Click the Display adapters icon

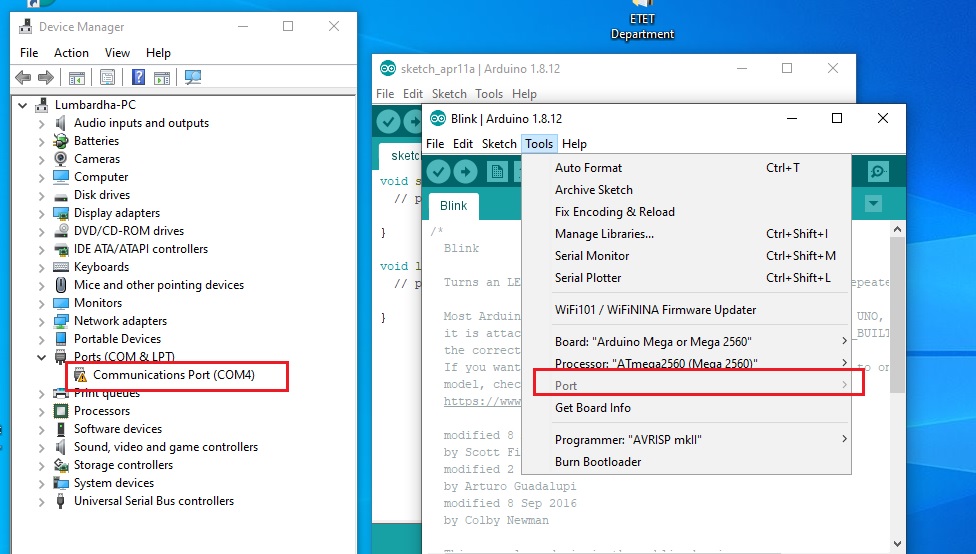point(60,213)
